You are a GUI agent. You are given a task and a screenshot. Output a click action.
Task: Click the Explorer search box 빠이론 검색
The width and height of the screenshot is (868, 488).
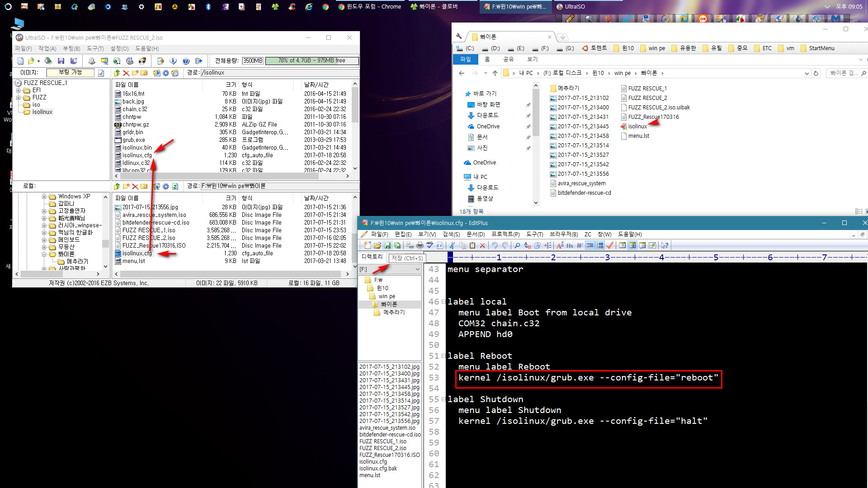tap(846, 73)
